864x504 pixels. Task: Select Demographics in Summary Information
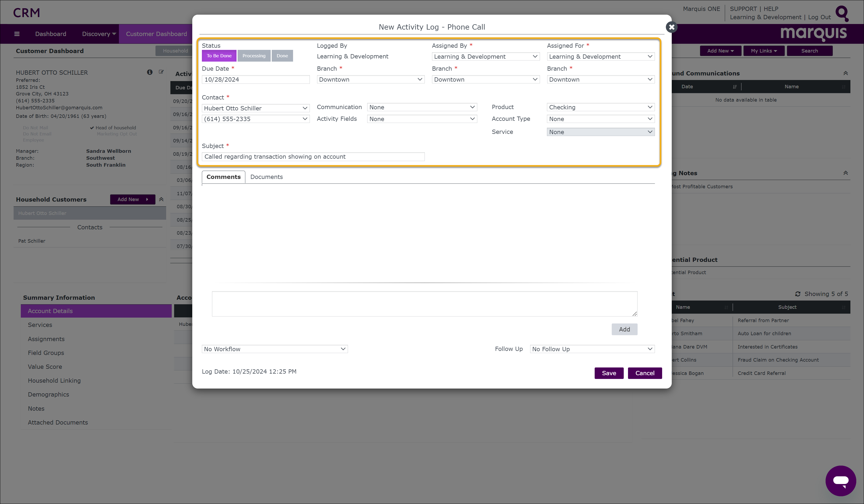[48, 395]
